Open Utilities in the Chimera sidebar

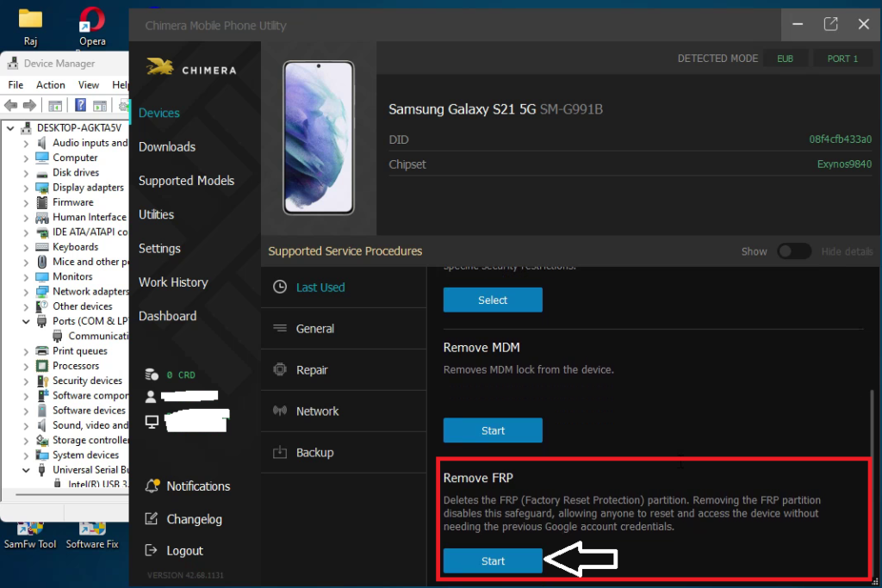157,214
